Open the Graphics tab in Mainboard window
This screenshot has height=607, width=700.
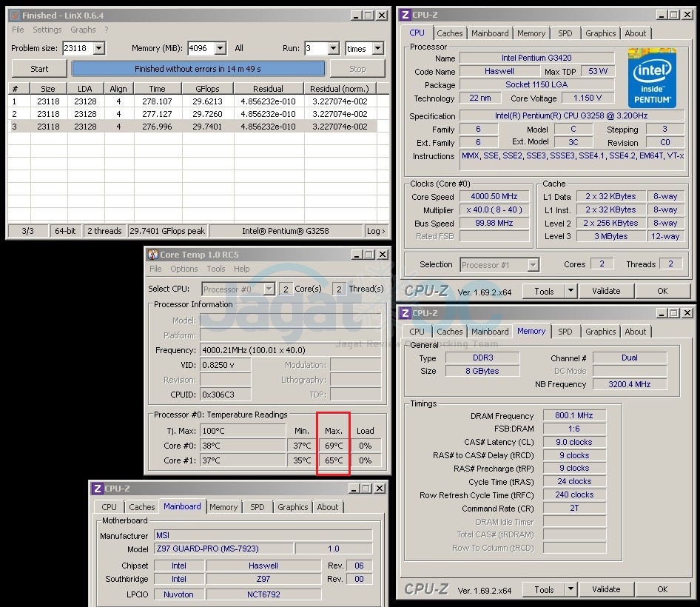292,507
